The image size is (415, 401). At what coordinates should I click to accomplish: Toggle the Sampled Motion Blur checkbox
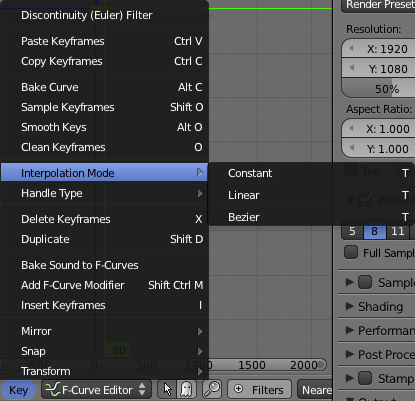coord(365,282)
